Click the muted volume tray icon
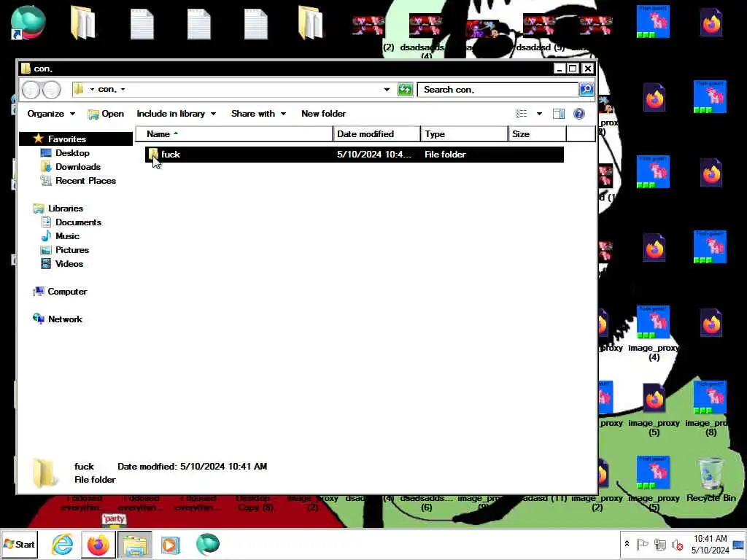747x560 pixels. tap(677, 544)
